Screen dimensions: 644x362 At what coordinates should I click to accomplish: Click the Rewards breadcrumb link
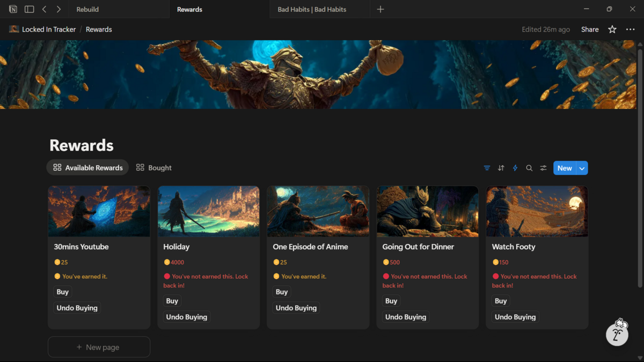tap(99, 29)
